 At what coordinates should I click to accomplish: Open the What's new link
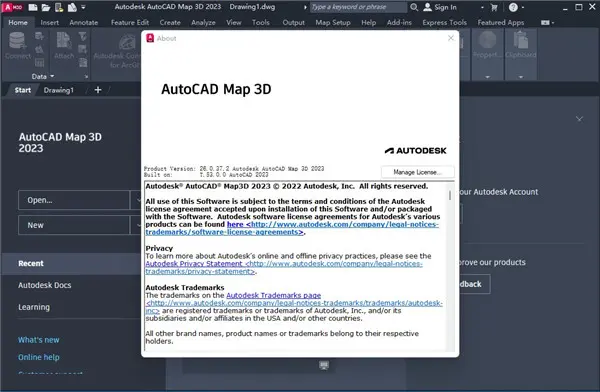39,340
